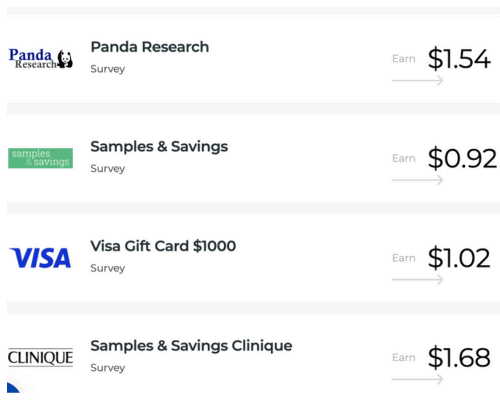Click the arrow beneath the $1.68 offer
Screen dimensions: 500x400
click(x=417, y=379)
